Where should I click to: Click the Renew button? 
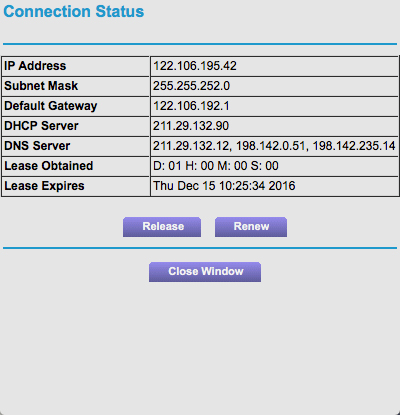[x=251, y=227]
